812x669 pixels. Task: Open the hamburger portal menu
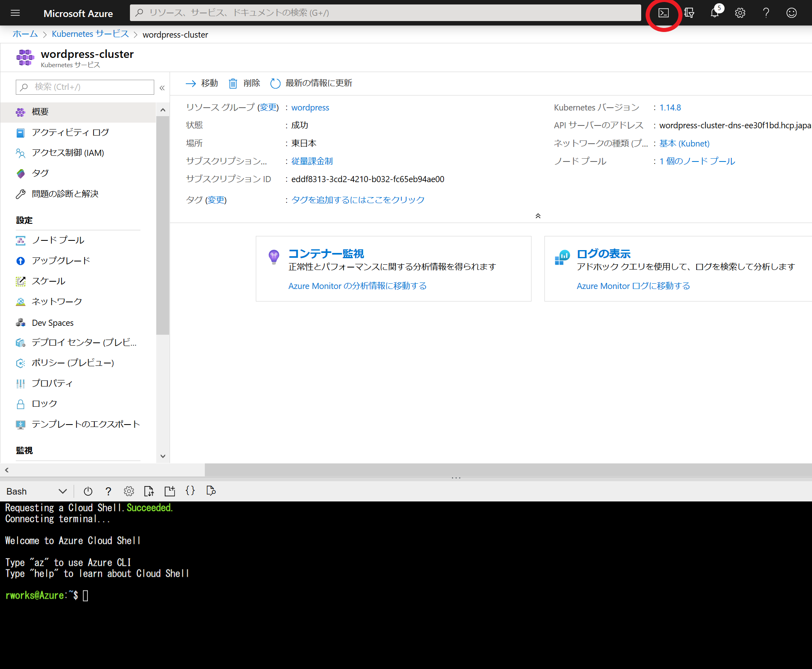click(15, 13)
